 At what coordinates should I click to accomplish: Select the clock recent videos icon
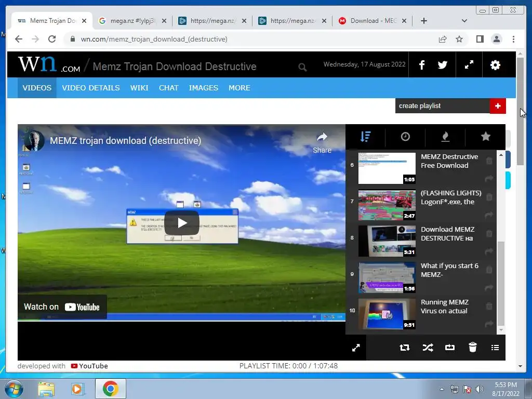pos(405,137)
